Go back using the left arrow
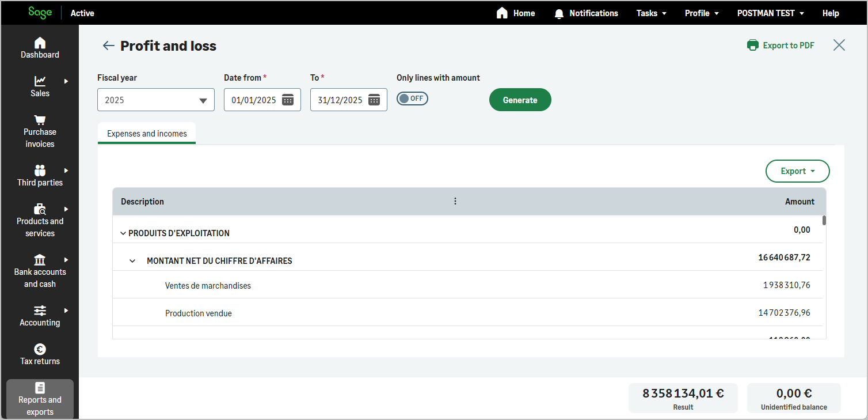Image resolution: width=868 pixels, height=420 pixels. point(108,46)
